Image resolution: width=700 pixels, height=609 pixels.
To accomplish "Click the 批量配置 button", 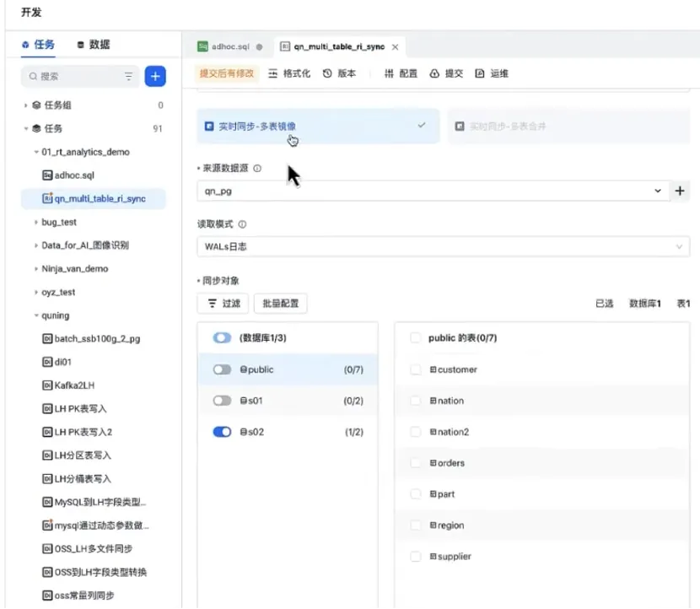I will click(x=280, y=303).
